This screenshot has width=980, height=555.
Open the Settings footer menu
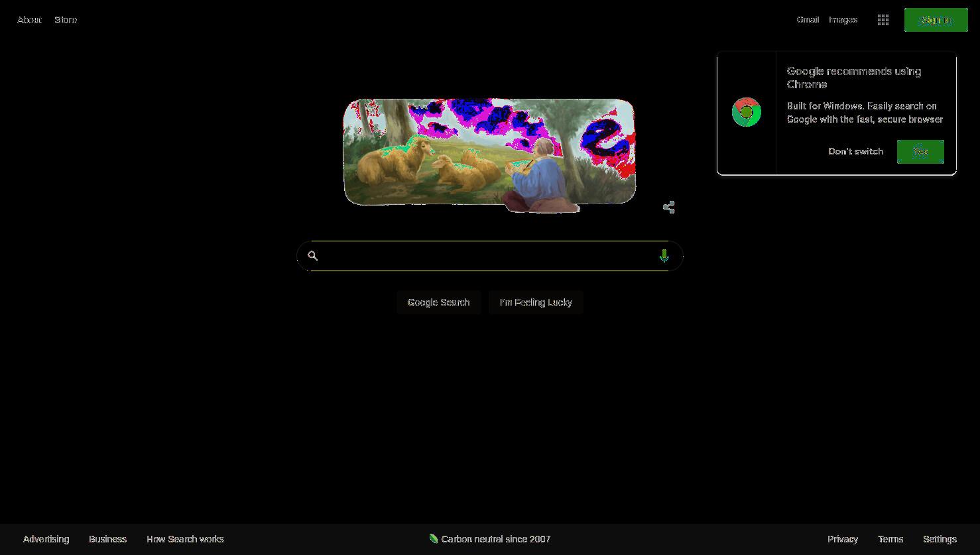click(940, 539)
